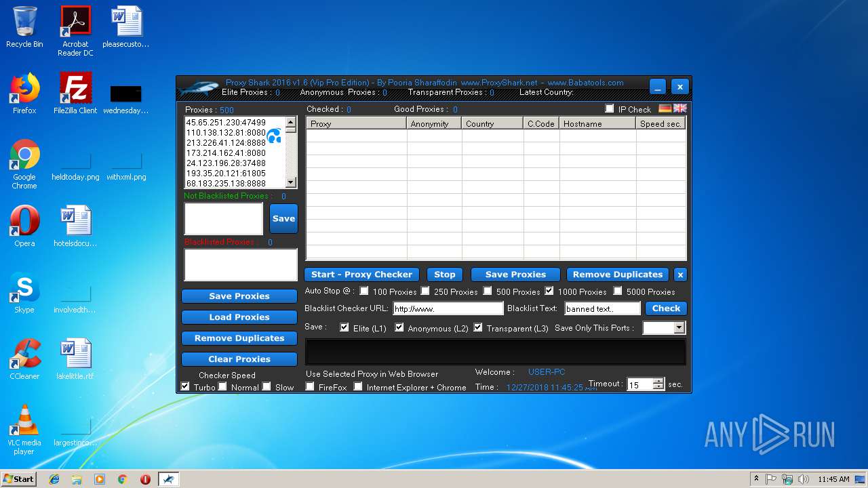Launch the Firefox desktop shortcut

[24, 94]
